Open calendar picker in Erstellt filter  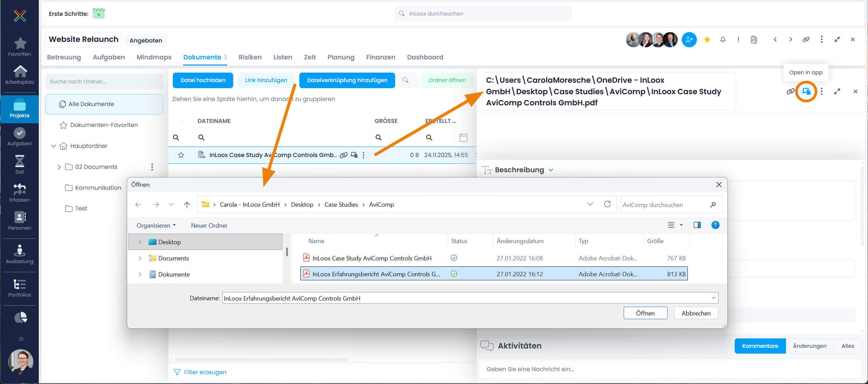coord(463,137)
